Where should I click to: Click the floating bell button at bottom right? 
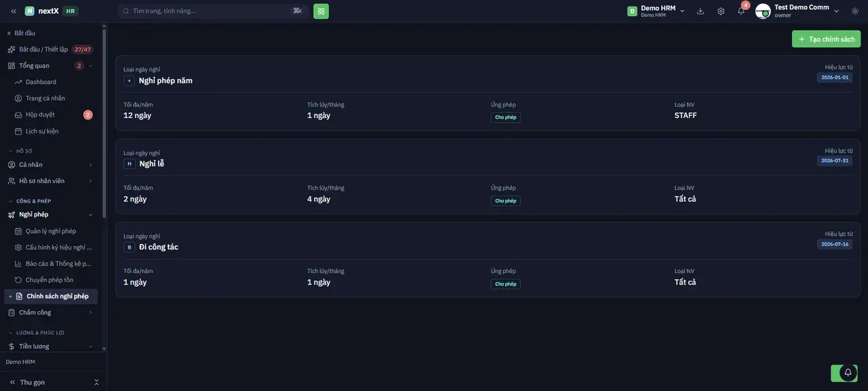848,373
